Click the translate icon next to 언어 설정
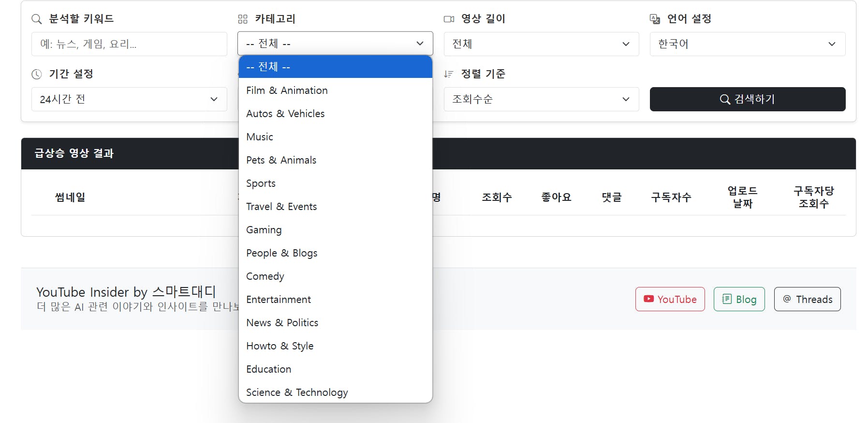Image resolution: width=868 pixels, height=423 pixels. coord(655,19)
